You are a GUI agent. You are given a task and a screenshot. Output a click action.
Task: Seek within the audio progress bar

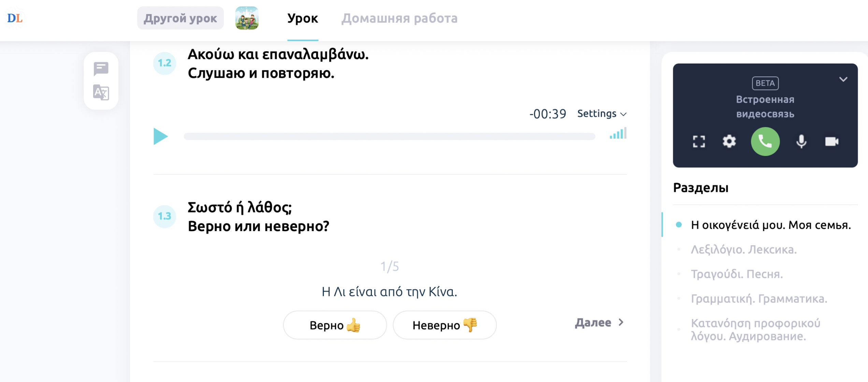click(x=389, y=137)
